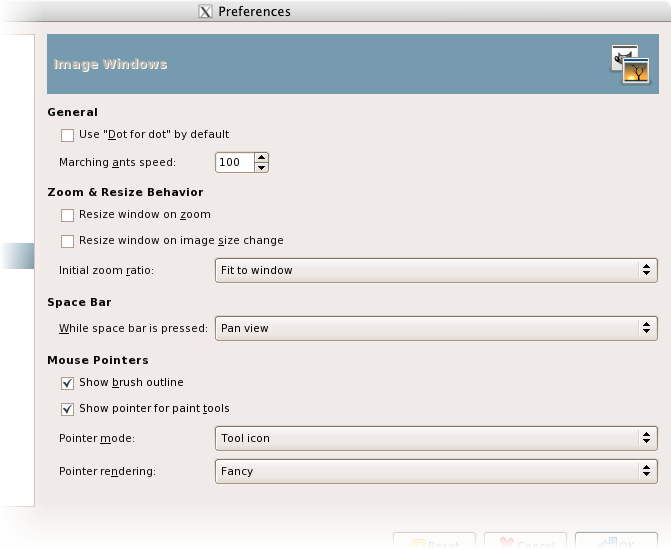Click the "Image Windows" banner title
Viewport: 671px width, 549px height.
point(110,64)
